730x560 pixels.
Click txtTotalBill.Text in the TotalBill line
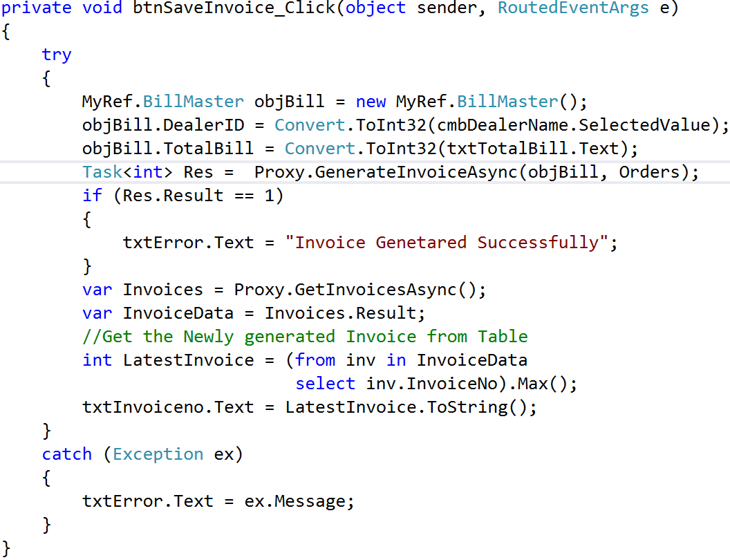(x=534, y=149)
